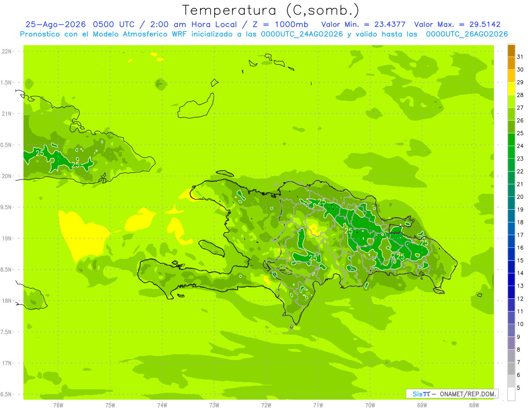This screenshot has height=411, width=532.
Task: Click the '76W' longitude axis label
Action: click(58, 405)
